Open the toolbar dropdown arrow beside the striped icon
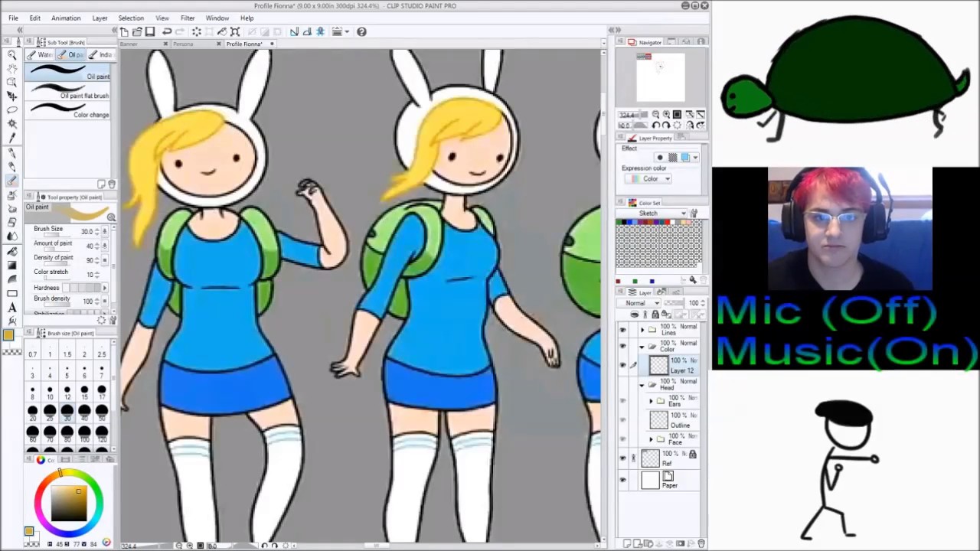980x551 pixels. 348,31
